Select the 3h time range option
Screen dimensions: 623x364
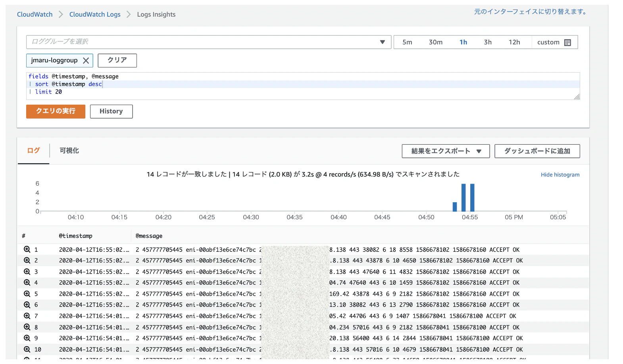click(x=488, y=42)
